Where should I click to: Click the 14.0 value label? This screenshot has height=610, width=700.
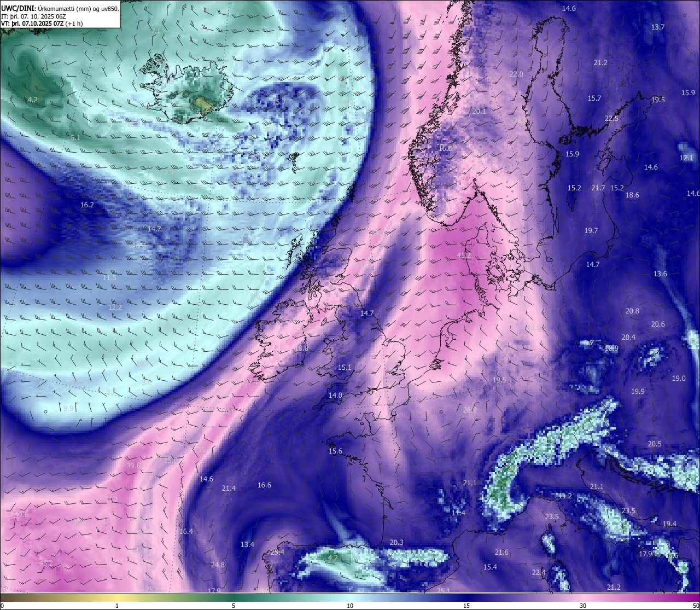point(335,395)
